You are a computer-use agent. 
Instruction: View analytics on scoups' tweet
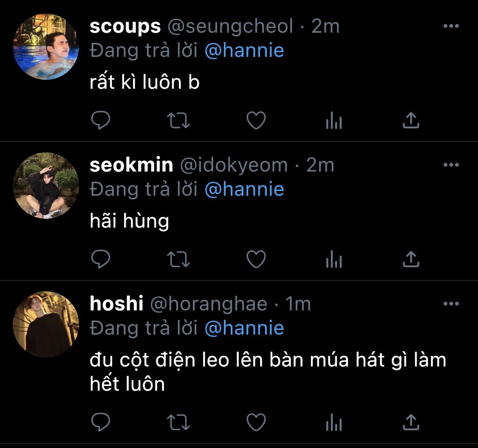(334, 120)
